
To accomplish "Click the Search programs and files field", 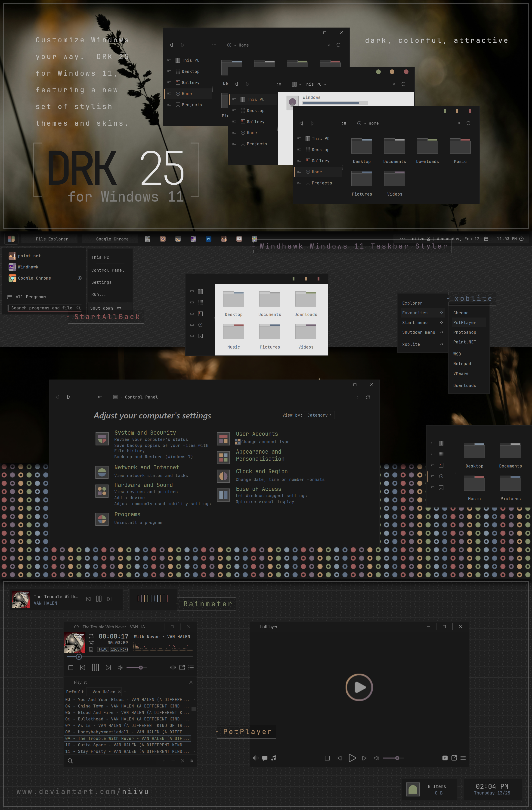I will (42, 308).
